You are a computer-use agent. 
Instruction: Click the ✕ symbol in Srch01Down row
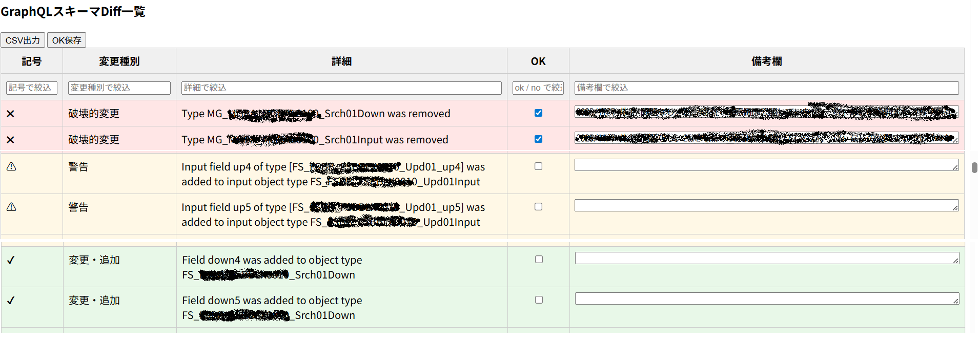pyautogui.click(x=10, y=114)
